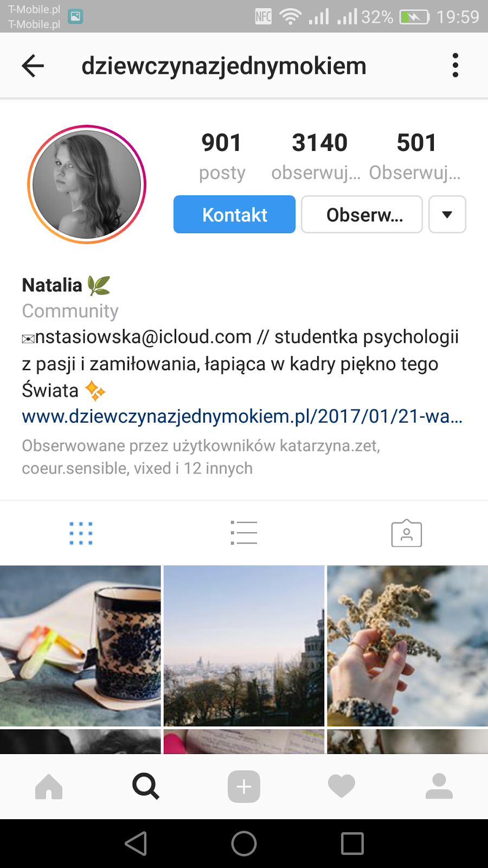Show photos tagged with this user
The width and height of the screenshot is (488, 868).
[x=407, y=533]
